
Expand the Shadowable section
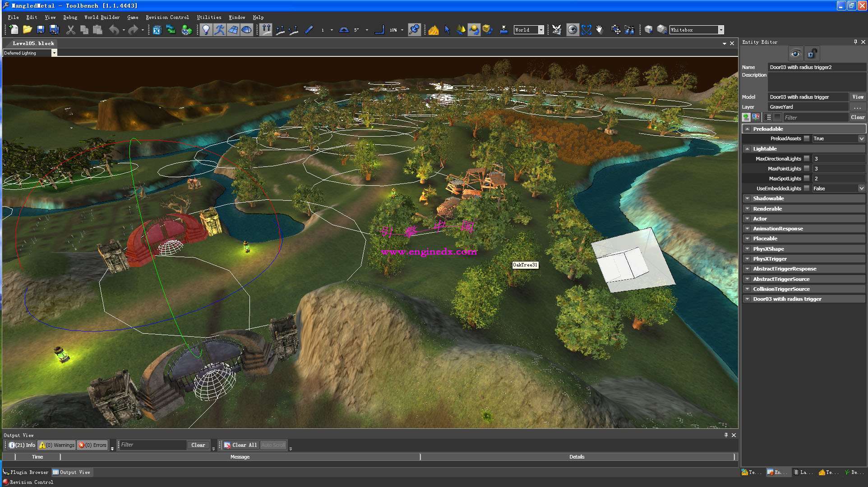(748, 198)
